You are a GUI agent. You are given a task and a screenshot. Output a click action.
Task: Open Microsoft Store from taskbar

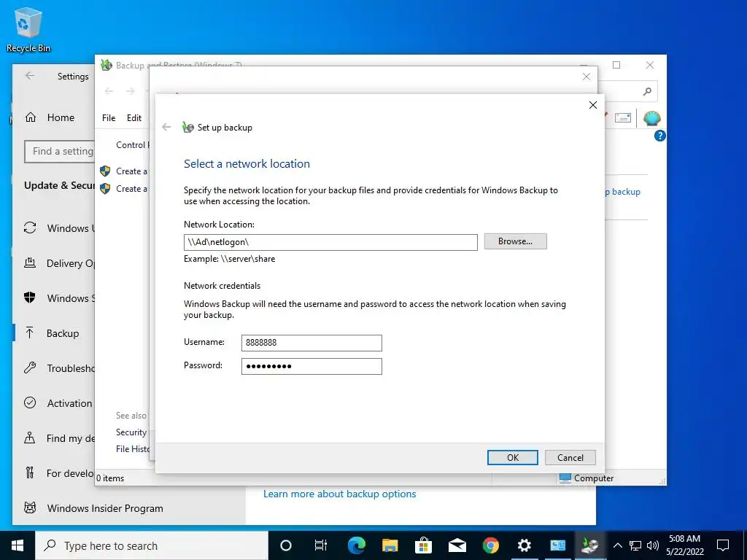point(423,545)
